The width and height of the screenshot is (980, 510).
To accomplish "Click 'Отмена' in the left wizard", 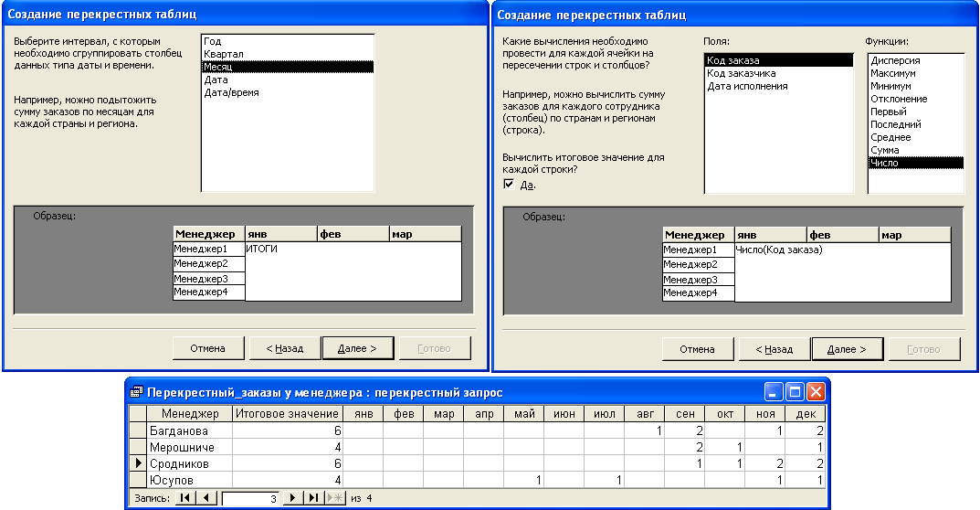I will [x=208, y=348].
